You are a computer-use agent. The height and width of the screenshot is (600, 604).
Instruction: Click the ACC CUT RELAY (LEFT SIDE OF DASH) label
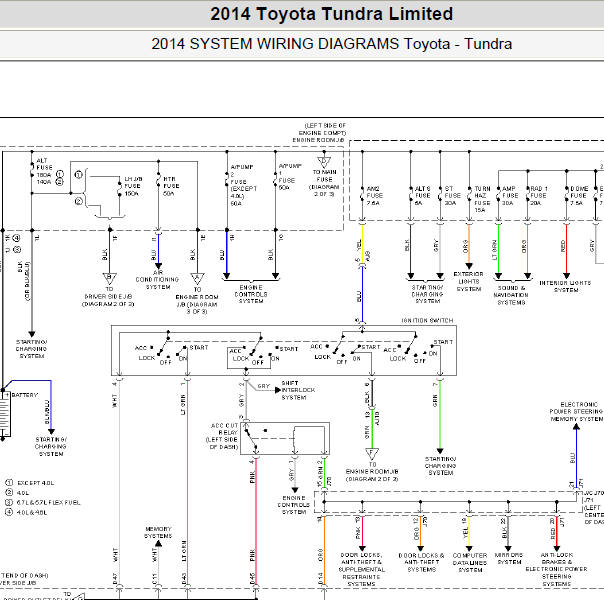(222, 436)
